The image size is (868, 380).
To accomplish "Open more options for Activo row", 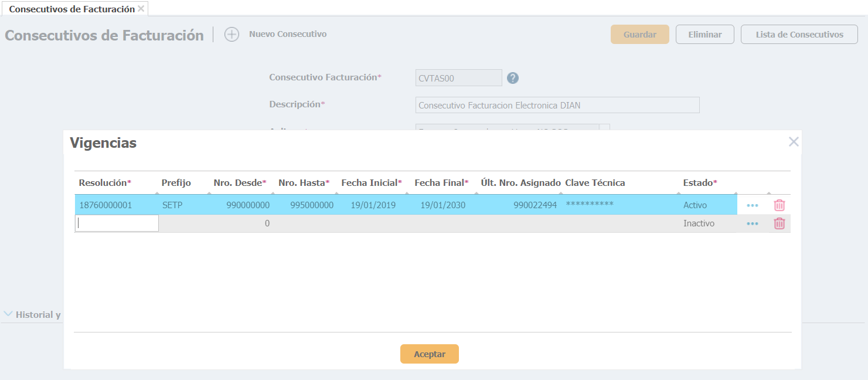I will 753,206.
